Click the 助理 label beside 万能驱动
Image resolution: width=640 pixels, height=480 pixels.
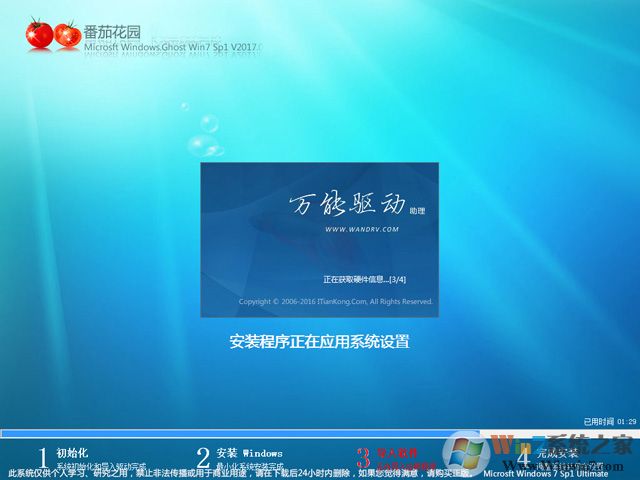coord(417,211)
